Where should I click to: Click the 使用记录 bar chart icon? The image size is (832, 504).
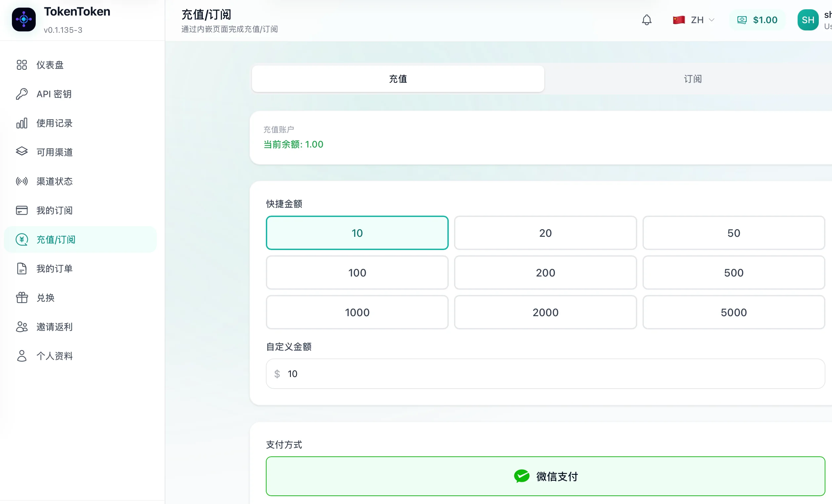21,123
